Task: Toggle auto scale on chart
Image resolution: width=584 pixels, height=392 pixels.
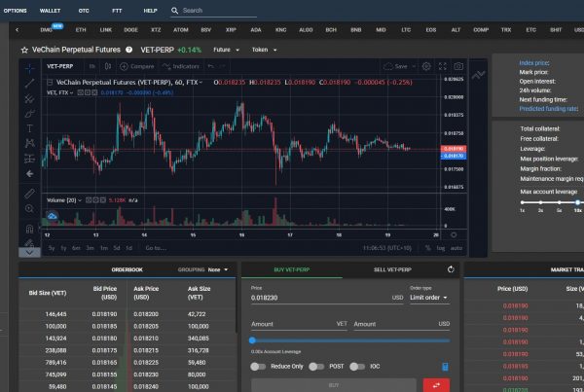Action: click(x=456, y=248)
